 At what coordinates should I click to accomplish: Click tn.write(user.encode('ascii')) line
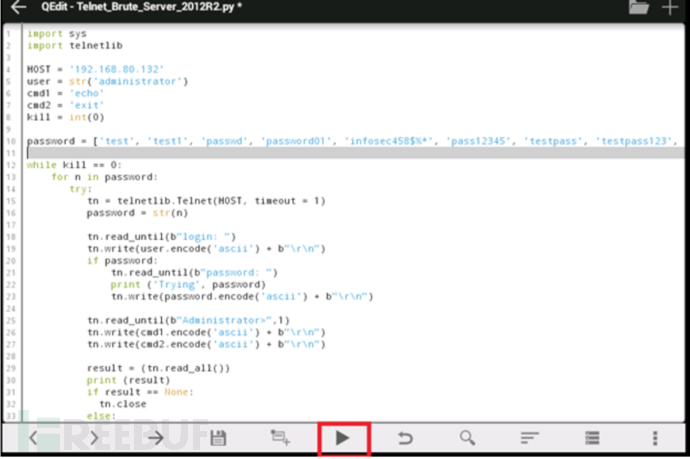(206, 249)
